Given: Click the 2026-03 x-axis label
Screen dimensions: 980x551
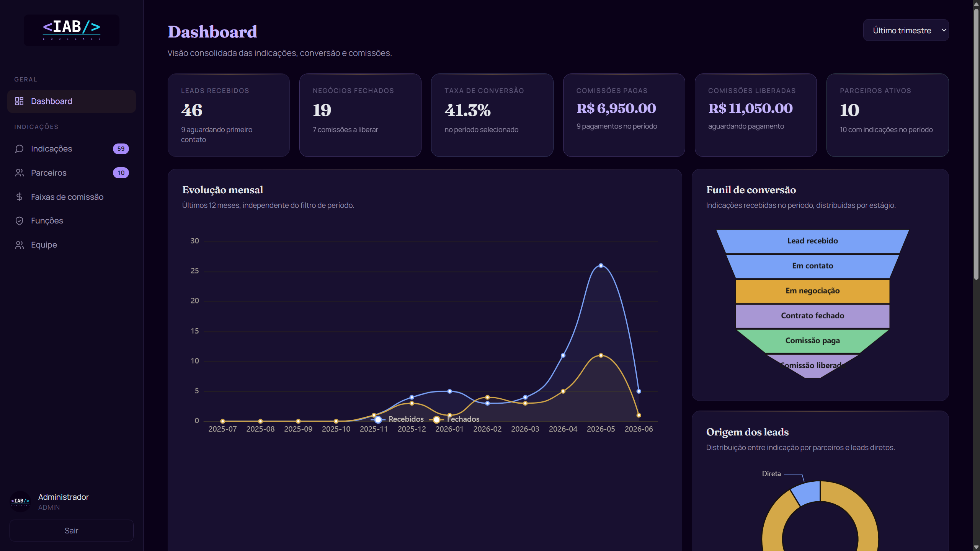Looking at the screenshot, I should (x=525, y=429).
